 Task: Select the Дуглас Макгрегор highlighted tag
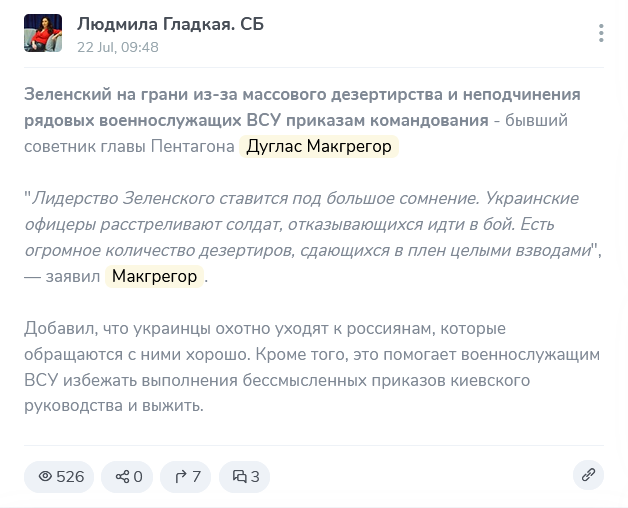click(320, 146)
